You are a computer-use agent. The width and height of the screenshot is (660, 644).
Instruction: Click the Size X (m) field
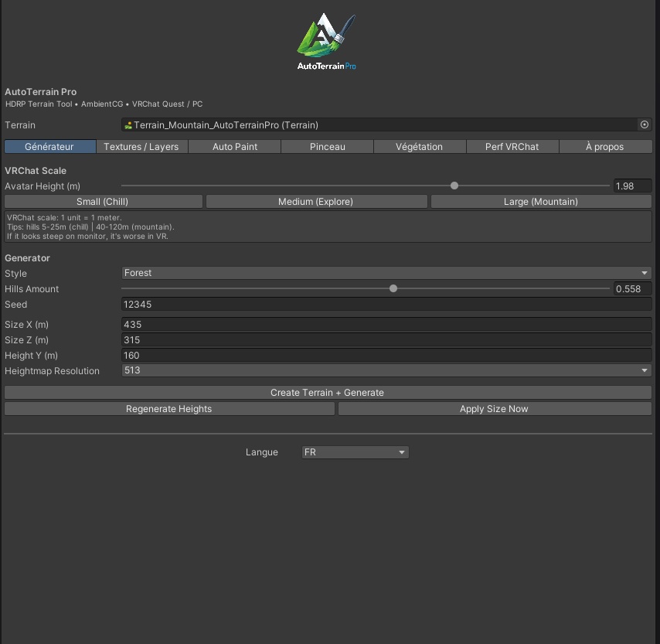coord(386,324)
